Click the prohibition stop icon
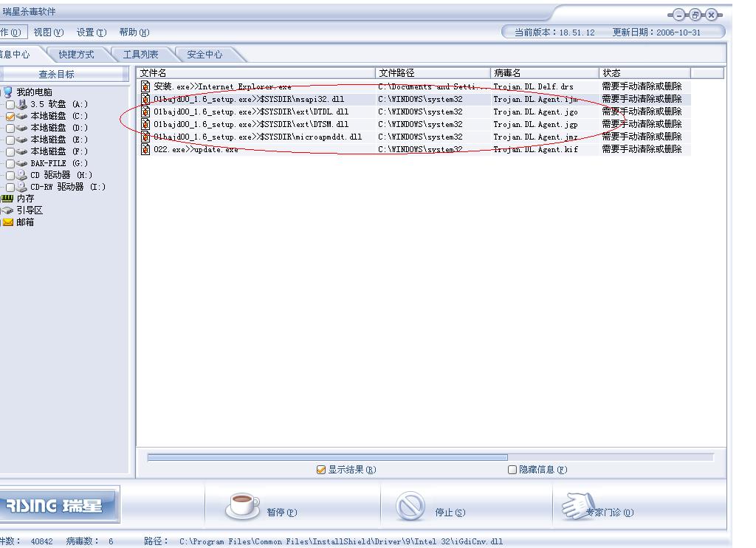 (x=410, y=507)
